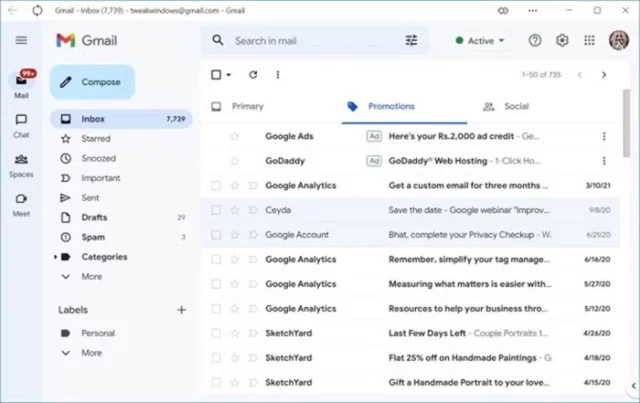Select the 3/10/21 Google Analytics checkbox
This screenshot has height=403, width=640.
(x=216, y=185)
